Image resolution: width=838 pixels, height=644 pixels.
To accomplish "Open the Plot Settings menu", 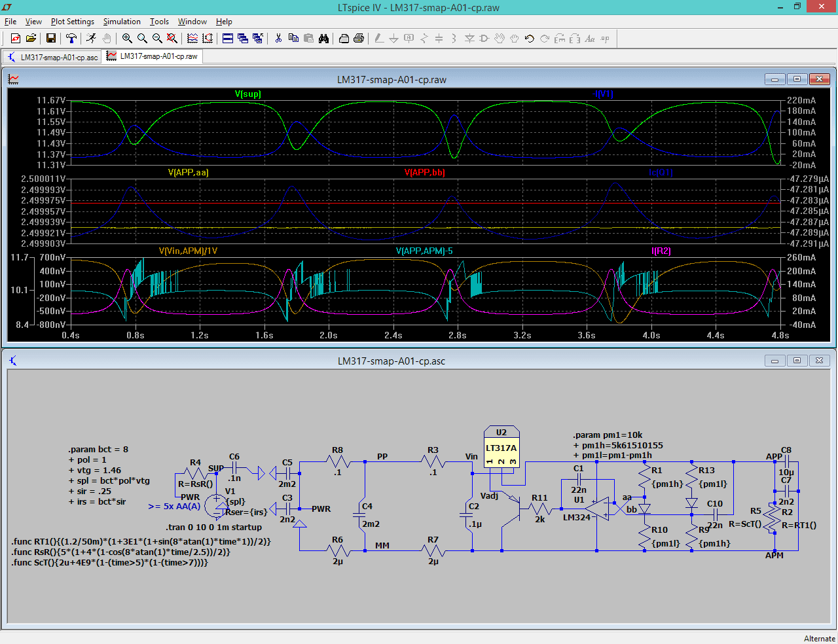I will 72,22.
